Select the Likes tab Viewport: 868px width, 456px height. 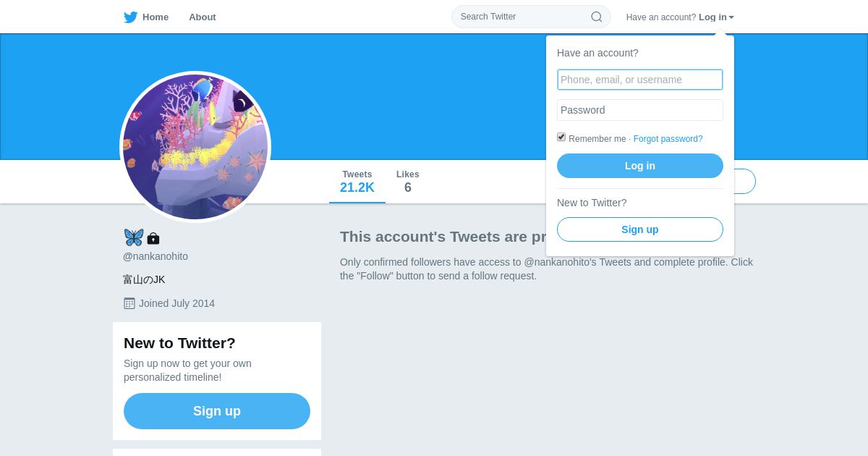pyautogui.click(x=408, y=182)
